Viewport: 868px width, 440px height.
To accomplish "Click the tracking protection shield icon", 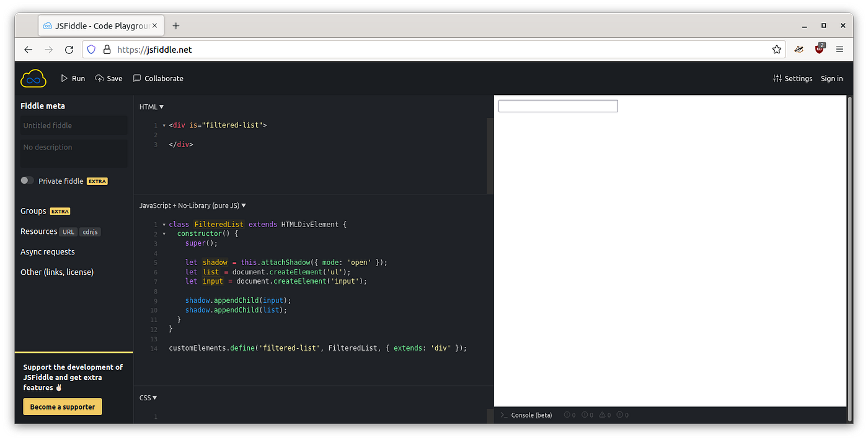I will [x=91, y=50].
